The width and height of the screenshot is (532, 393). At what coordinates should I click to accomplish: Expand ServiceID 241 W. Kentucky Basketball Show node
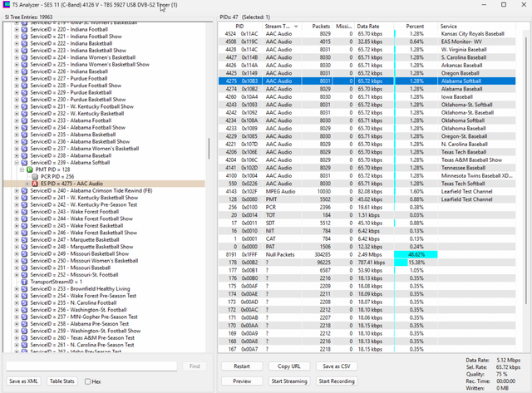tap(17, 198)
